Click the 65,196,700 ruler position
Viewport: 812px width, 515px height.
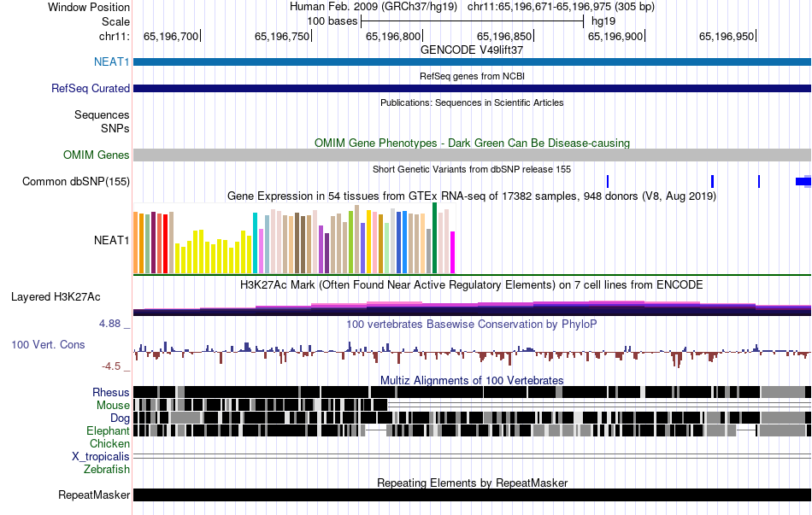172,36
